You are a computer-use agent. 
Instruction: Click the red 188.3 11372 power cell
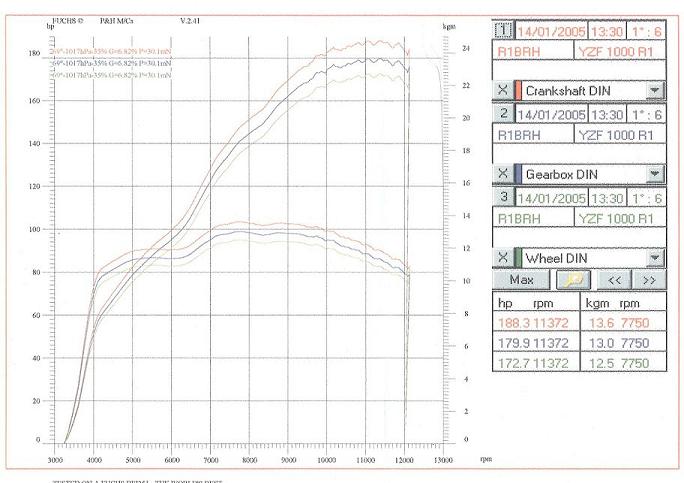(x=536, y=323)
